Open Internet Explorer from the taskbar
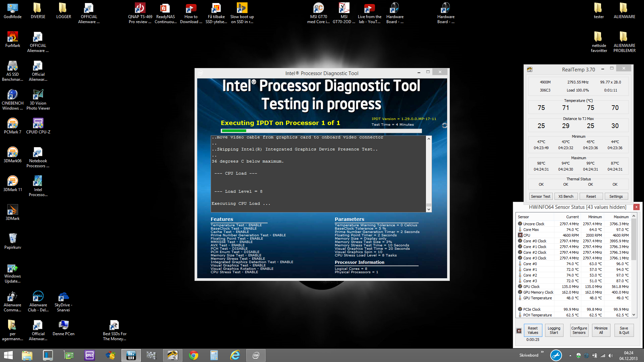 click(235, 355)
